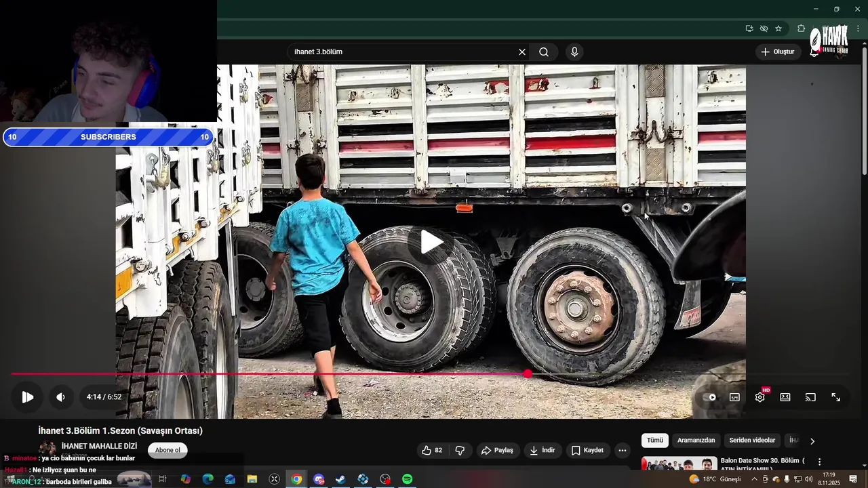868x488 pixels.
Task: Launch Copilot from the taskbar
Action: pyautogui.click(x=185, y=479)
